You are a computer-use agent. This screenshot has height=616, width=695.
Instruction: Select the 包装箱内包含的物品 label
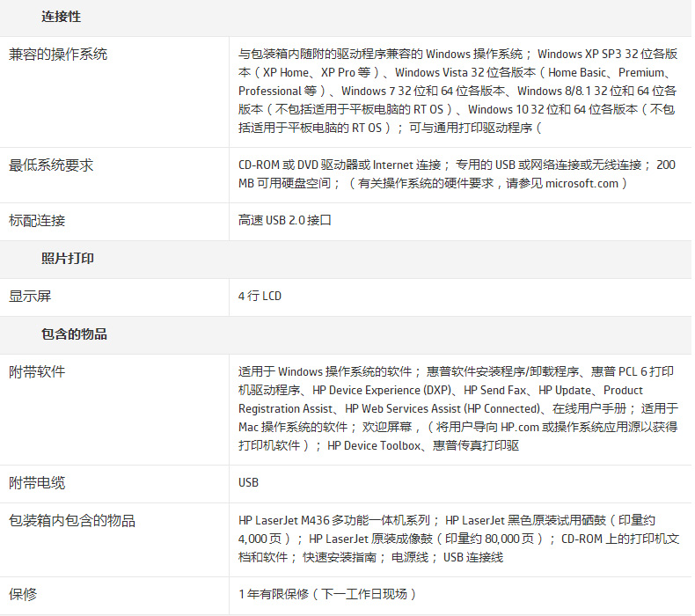(72, 521)
